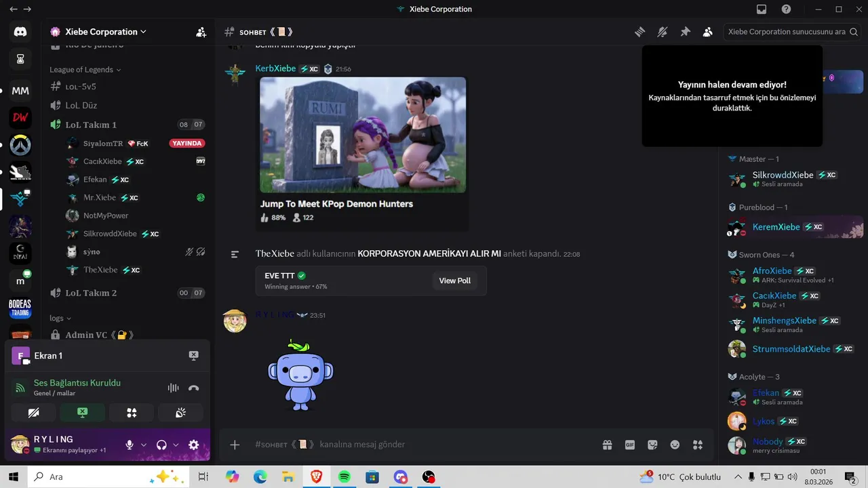Image resolution: width=868 pixels, height=488 pixels.
Task: Open emoji picker
Action: click(x=675, y=445)
